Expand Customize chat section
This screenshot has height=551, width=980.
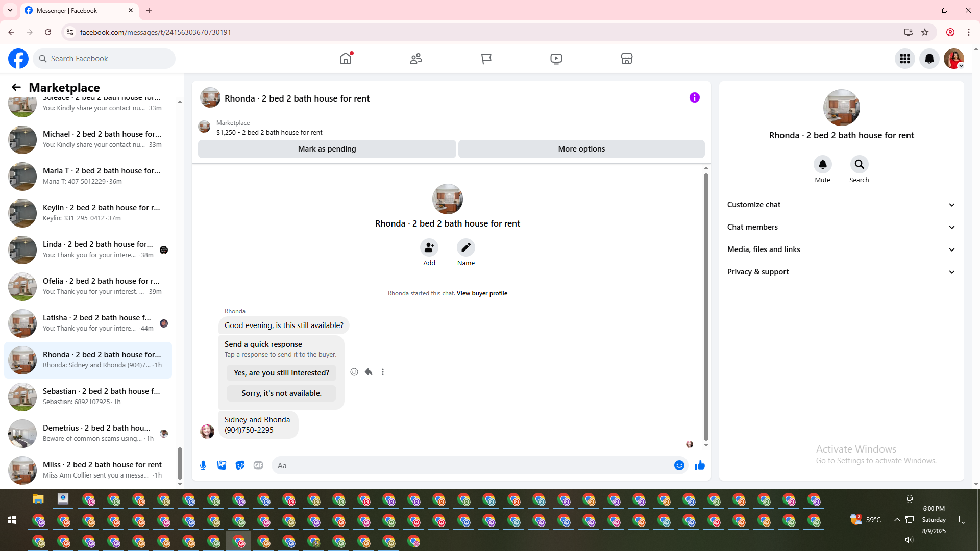[841, 205]
